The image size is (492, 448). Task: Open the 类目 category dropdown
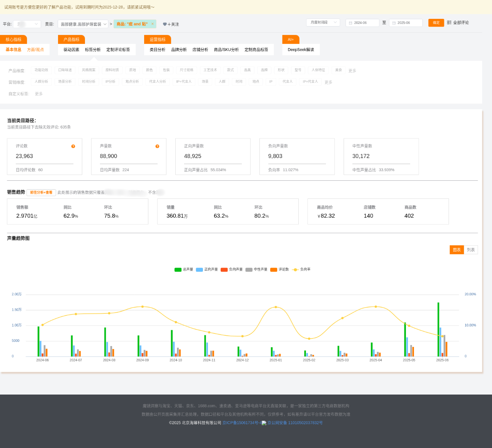83,24
